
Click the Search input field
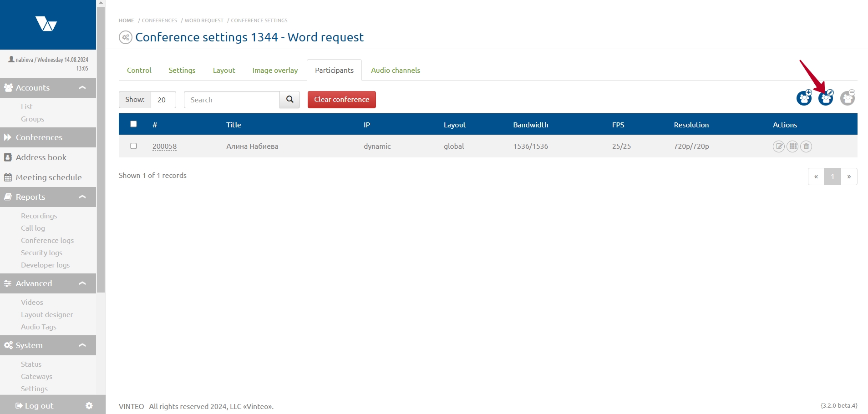point(232,100)
